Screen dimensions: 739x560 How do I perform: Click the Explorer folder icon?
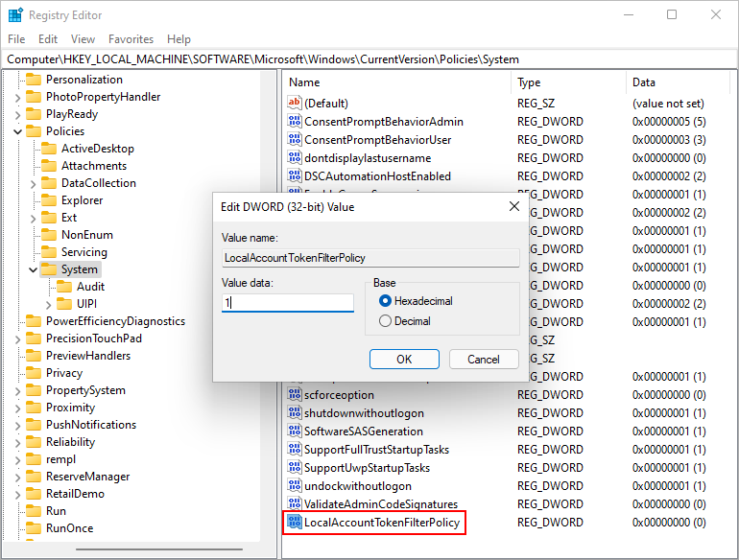click(x=49, y=200)
